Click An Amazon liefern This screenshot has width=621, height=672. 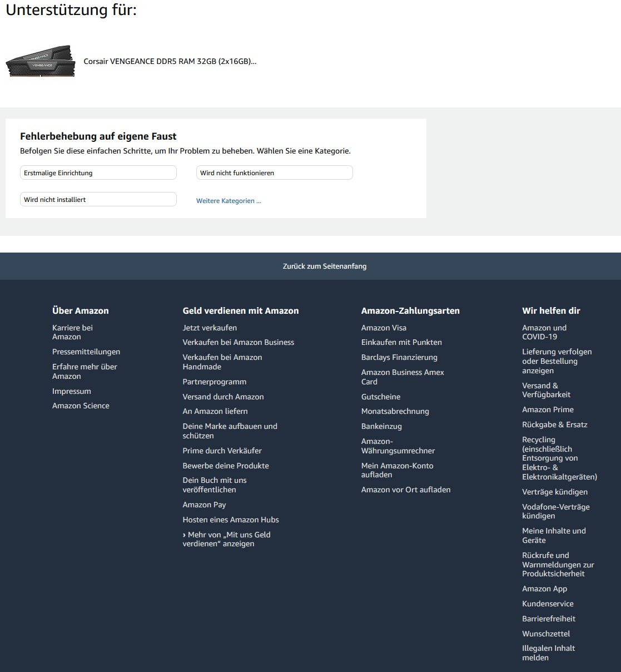(x=215, y=411)
